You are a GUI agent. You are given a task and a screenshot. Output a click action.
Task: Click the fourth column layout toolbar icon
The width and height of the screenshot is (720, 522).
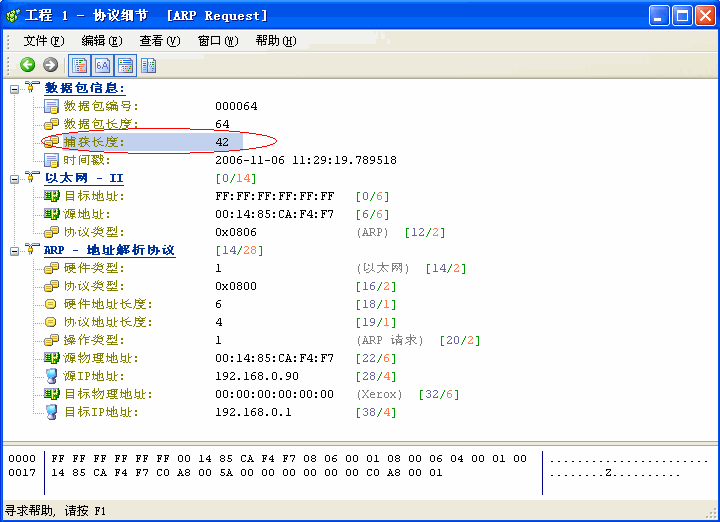(148, 65)
